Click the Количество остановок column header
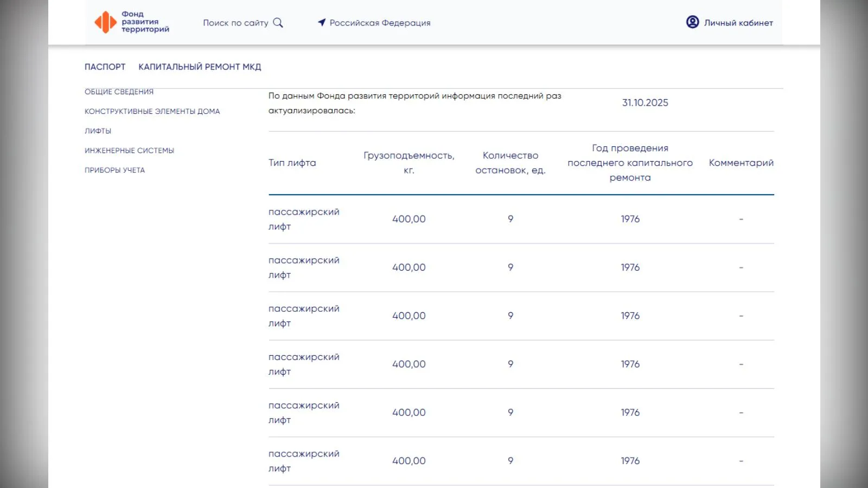Viewport: 868px width, 488px height. point(510,163)
